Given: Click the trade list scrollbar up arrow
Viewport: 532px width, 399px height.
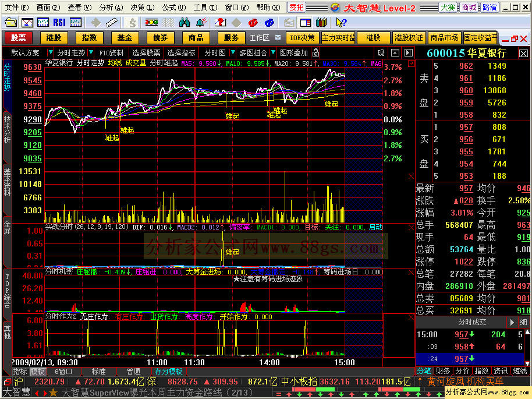Looking at the screenshot, I should (527, 332).
